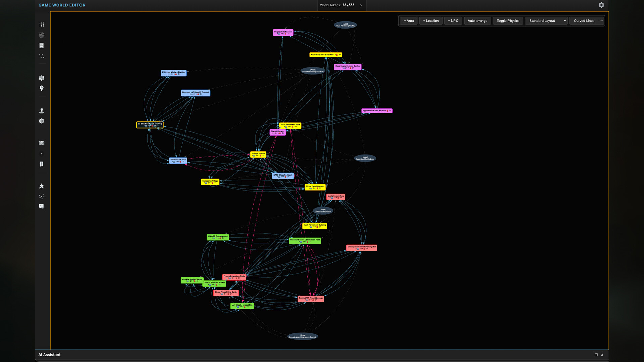This screenshot has height=362, width=644.
Task: Select the sliders icon at the sidebar top
Action: (41, 24)
